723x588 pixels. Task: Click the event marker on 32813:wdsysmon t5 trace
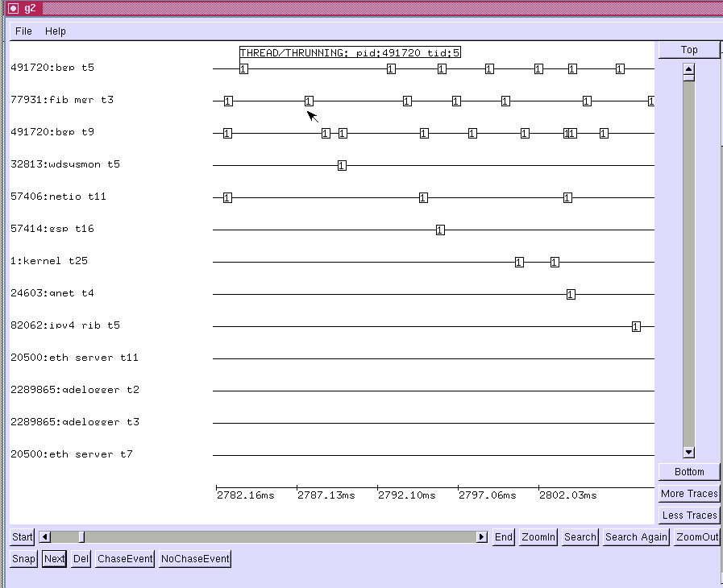[x=342, y=165]
